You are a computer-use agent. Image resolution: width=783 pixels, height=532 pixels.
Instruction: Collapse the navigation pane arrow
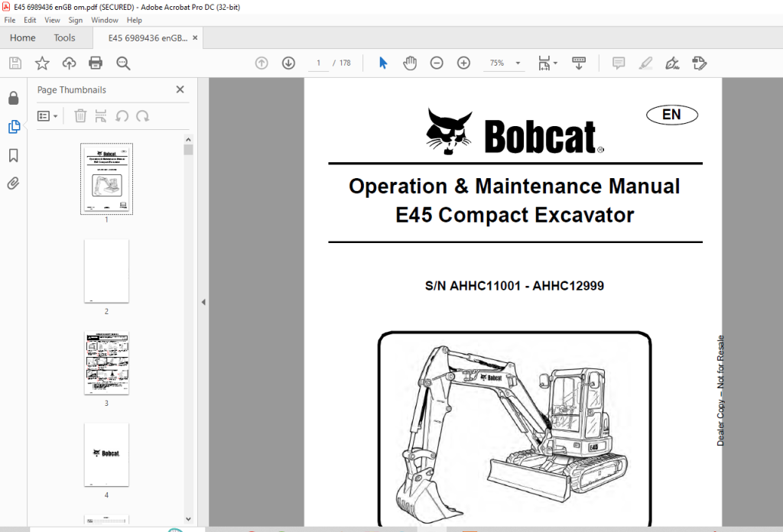(x=203, y=302)
